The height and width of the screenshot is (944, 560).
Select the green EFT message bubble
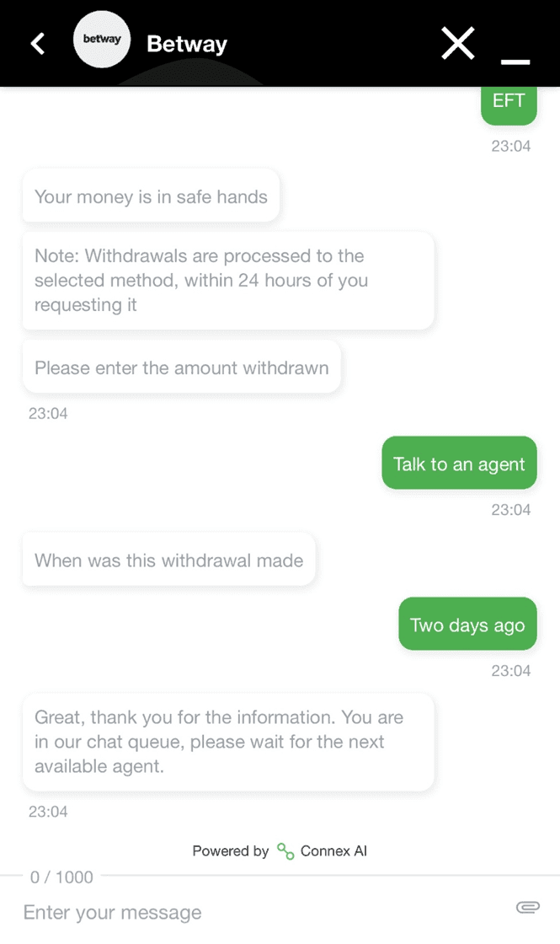(x=509, y=102)
